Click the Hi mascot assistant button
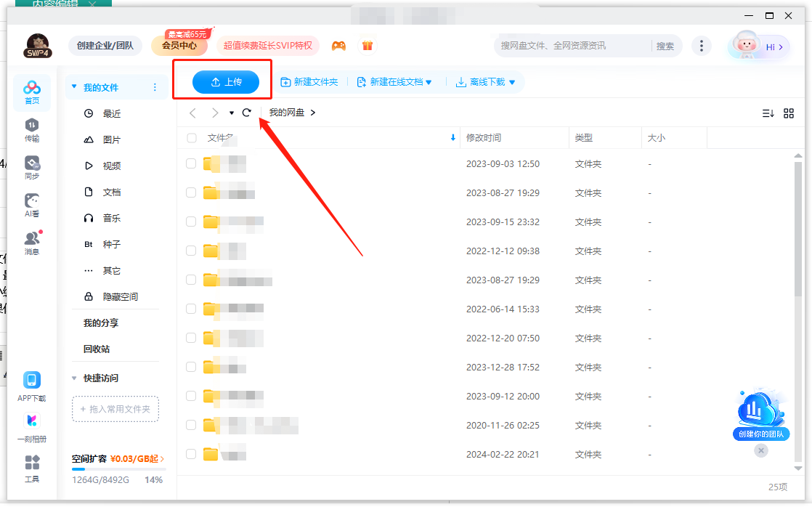 [x=759, y=46]
